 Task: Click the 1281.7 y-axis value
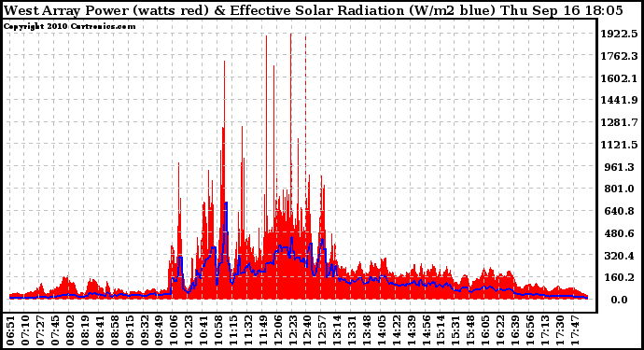[620, 122]
